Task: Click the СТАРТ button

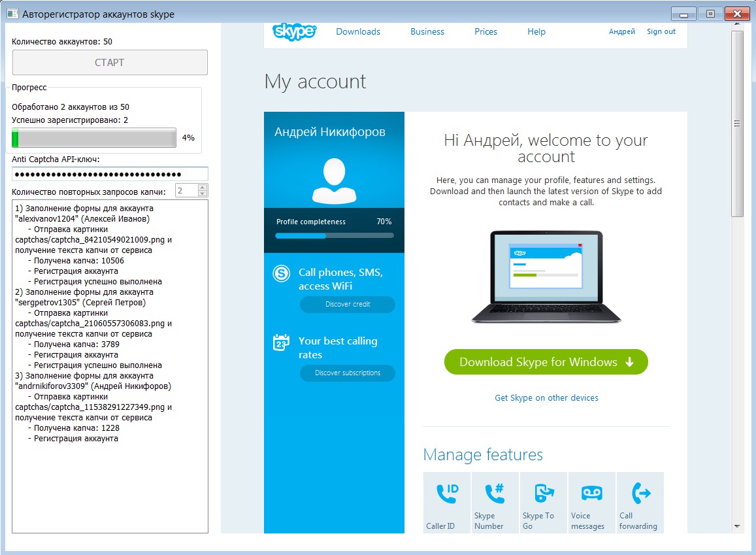Action: [x=110, y=62]
